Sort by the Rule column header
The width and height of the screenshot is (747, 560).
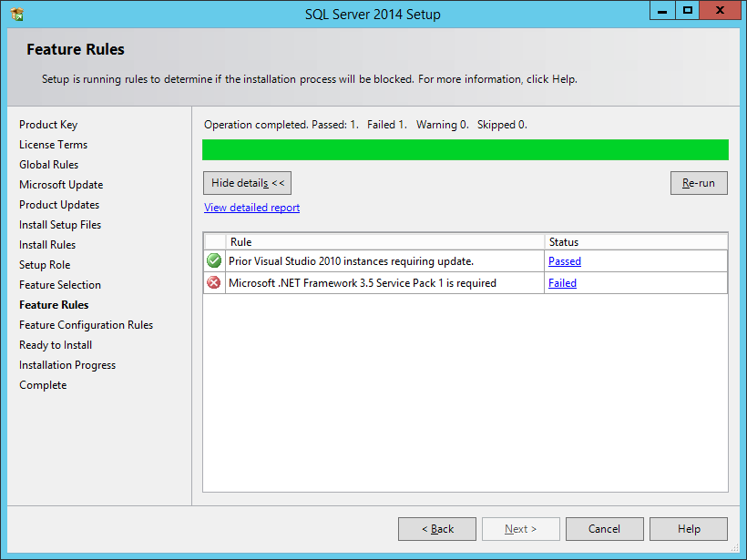pos(384,242)
